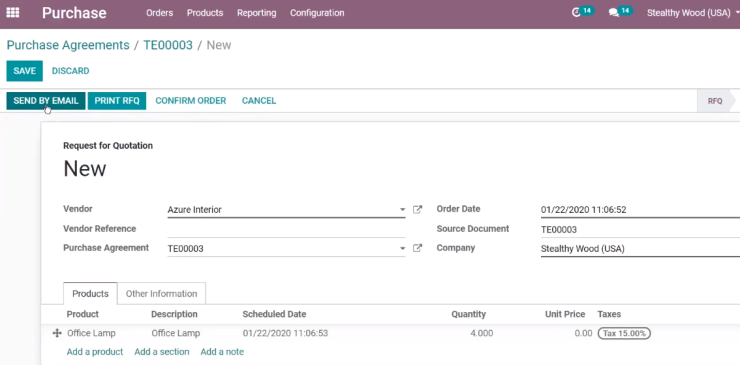Image resolution: width=740 pixels, height=365 pixels.
Task: Click the quantity value 4.000
Action: tap(481, 333)
